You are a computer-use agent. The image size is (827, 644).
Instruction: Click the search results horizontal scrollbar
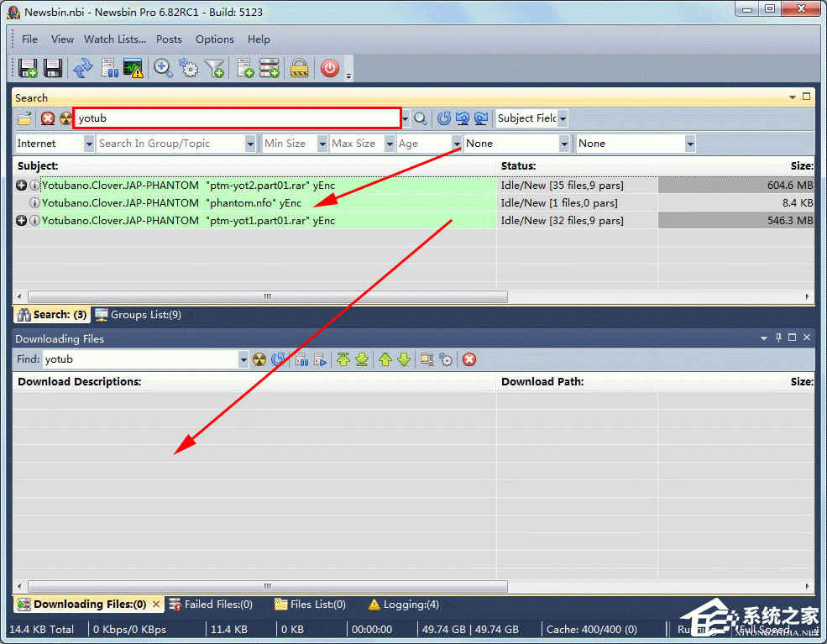(x=268, y=296)
